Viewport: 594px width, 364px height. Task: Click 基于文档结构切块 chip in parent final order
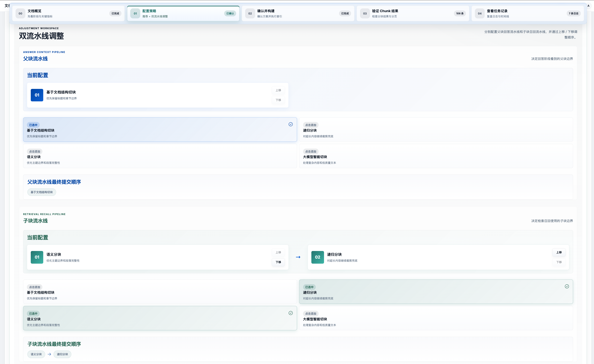tap(41, 192)
